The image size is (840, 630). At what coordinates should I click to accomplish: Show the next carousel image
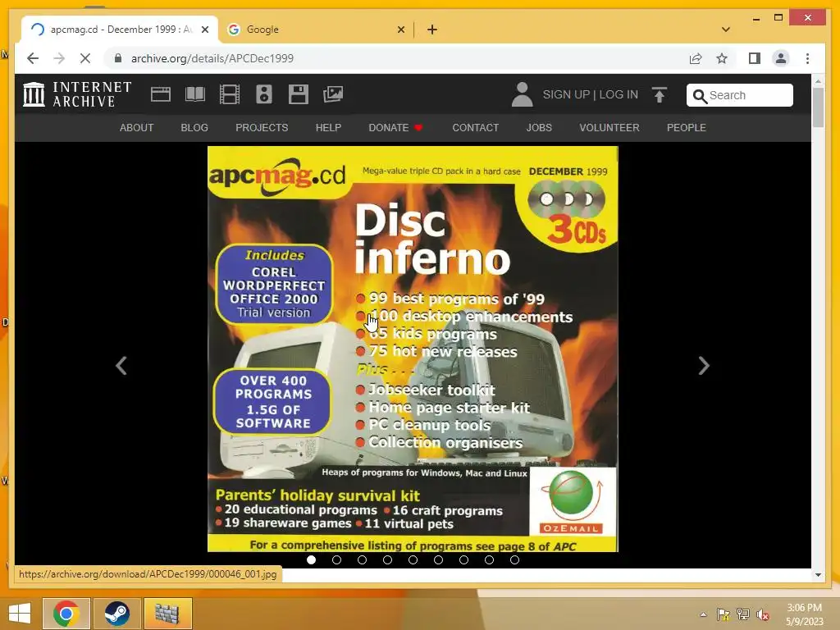coord(703,366)
